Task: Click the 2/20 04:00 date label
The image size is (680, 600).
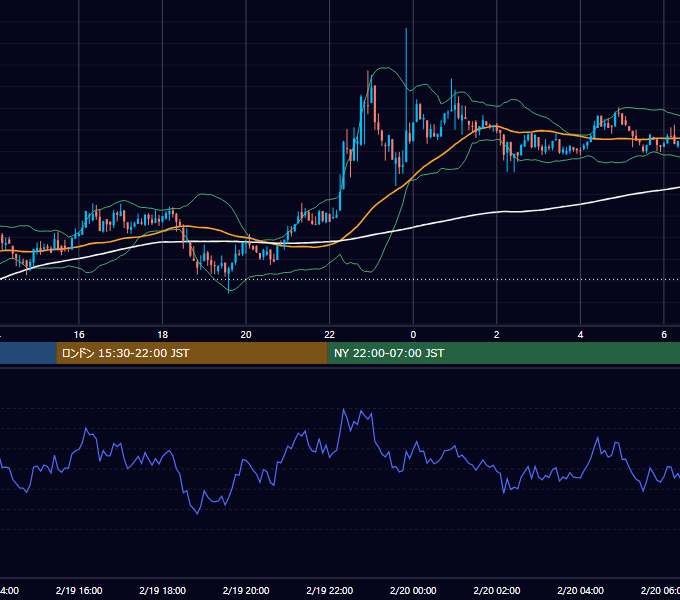Action: 580,590
